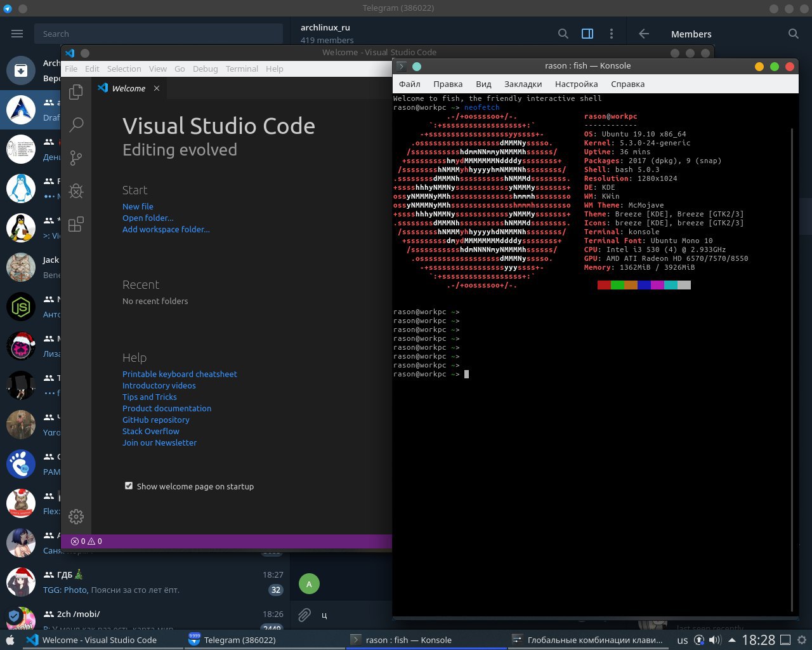Screen dimensions: 812x650
Task: Open Telegram chat's three-dot more menu
Action: (611, 34)
